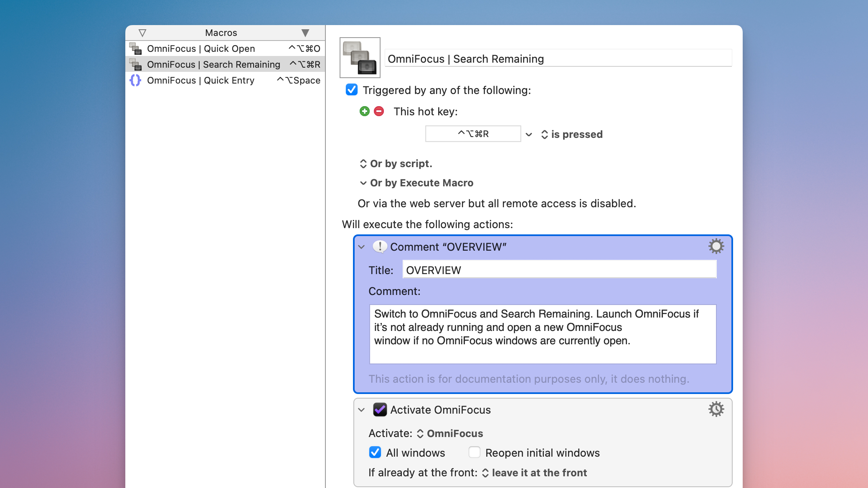The image size is (868, 488).
Task: Click inside the Comment text area
Action: (543, 334)
